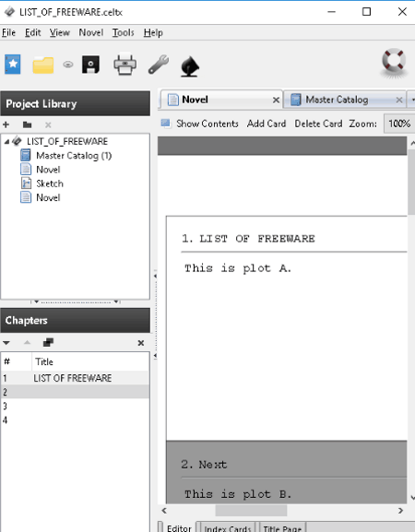Click the horizontal scrollbar left arrow
415x532 pixels.
click(164, 510)
